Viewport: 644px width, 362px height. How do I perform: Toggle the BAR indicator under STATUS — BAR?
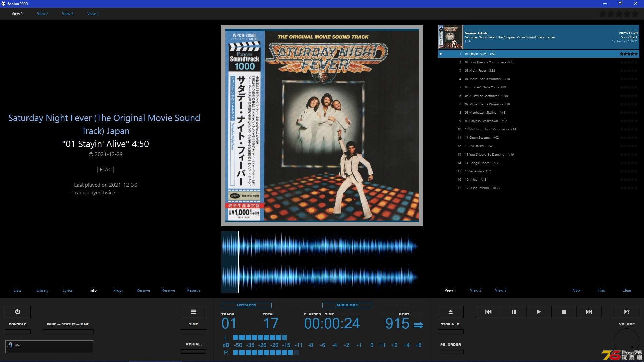coord(81,331)
